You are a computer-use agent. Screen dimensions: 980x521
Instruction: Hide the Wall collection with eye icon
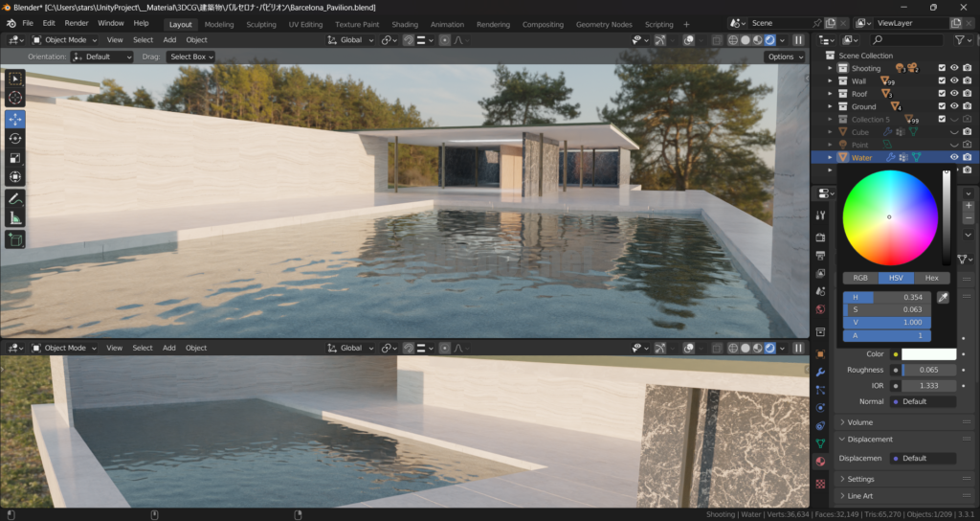point(954,81)
